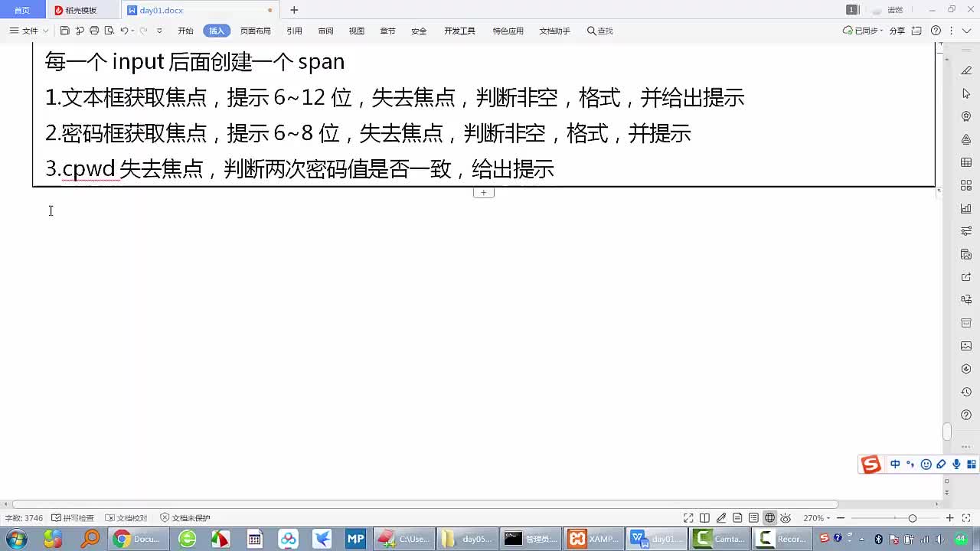Click the Sogou microphone voice input icon
Viewport: 980px width, 551px height.
coord(956,464)
